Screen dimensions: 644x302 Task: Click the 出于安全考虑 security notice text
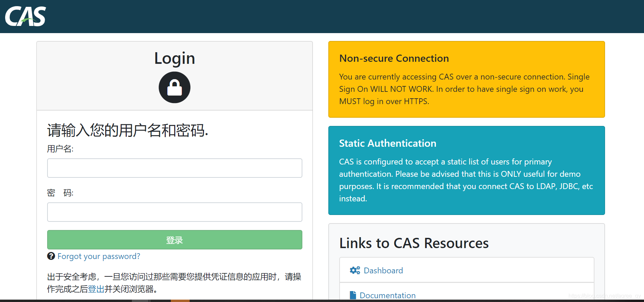coord(174,283)
